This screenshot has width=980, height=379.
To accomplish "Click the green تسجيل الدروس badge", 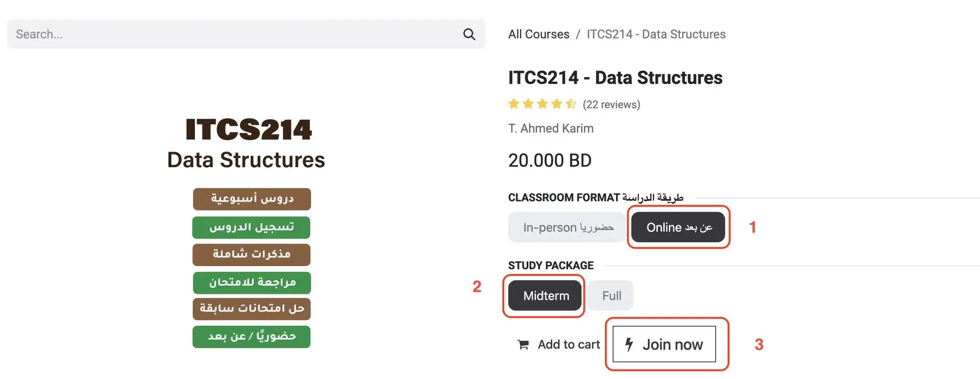I will pyautogui.click(x=251, y=228).
